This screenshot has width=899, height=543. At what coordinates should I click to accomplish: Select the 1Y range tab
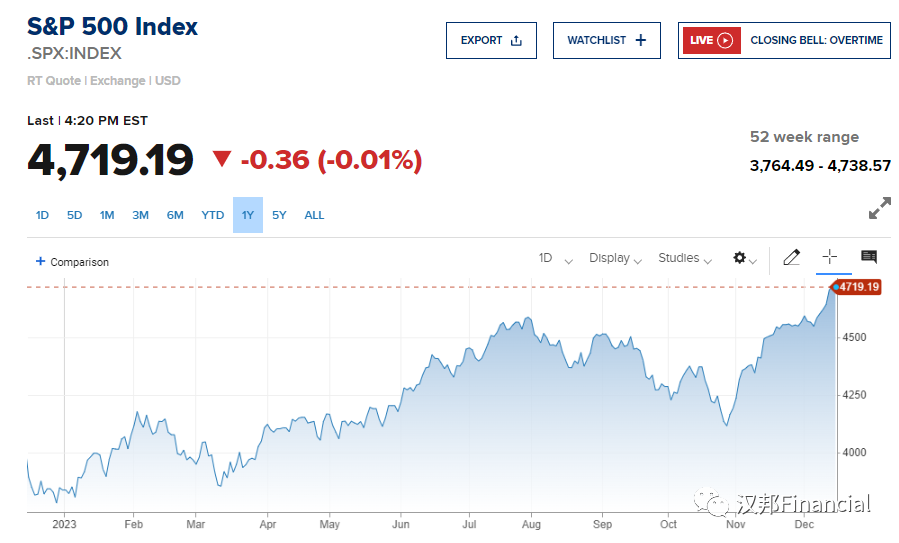tap(248, 215)
